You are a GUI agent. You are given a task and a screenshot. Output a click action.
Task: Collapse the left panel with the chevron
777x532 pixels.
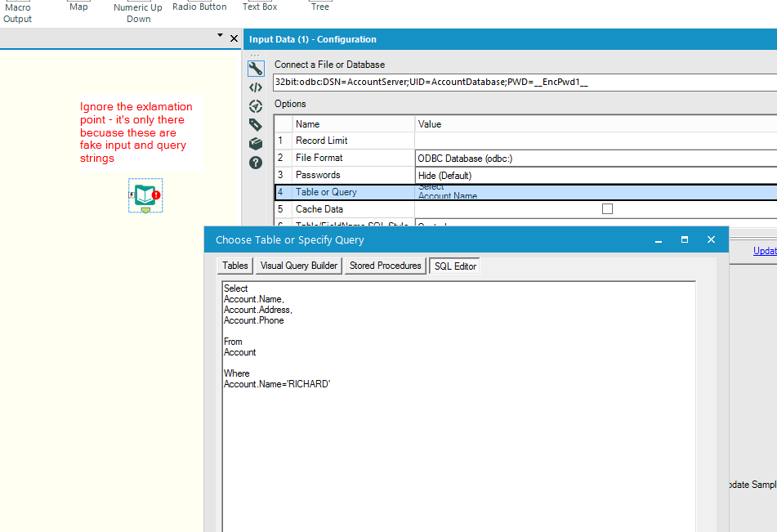(218, 37)
